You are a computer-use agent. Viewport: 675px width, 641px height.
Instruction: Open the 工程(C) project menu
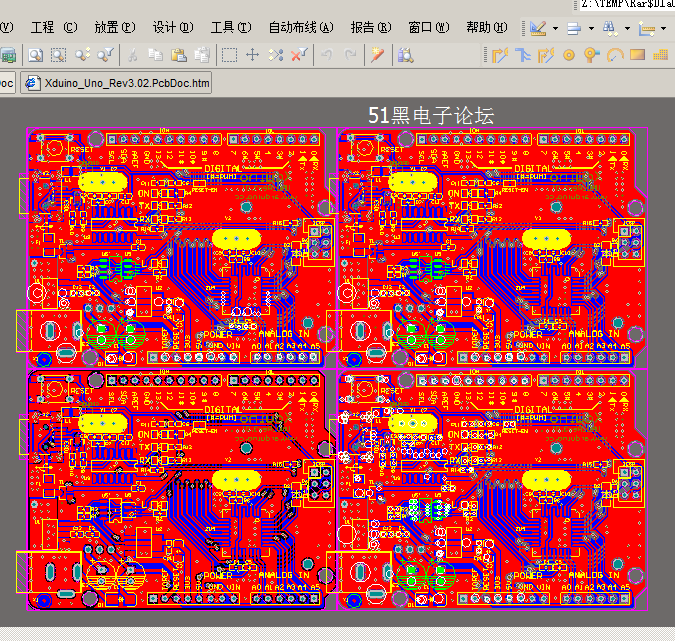(54, 28)
